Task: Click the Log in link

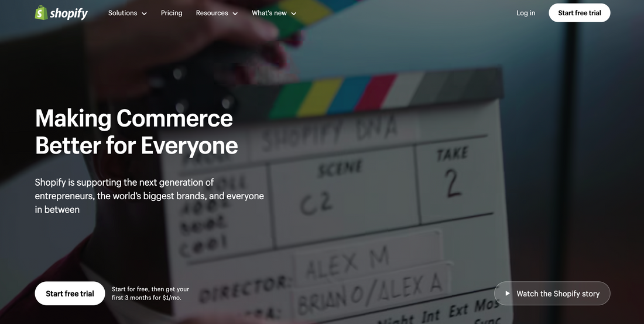Action: tap(525, 13)
